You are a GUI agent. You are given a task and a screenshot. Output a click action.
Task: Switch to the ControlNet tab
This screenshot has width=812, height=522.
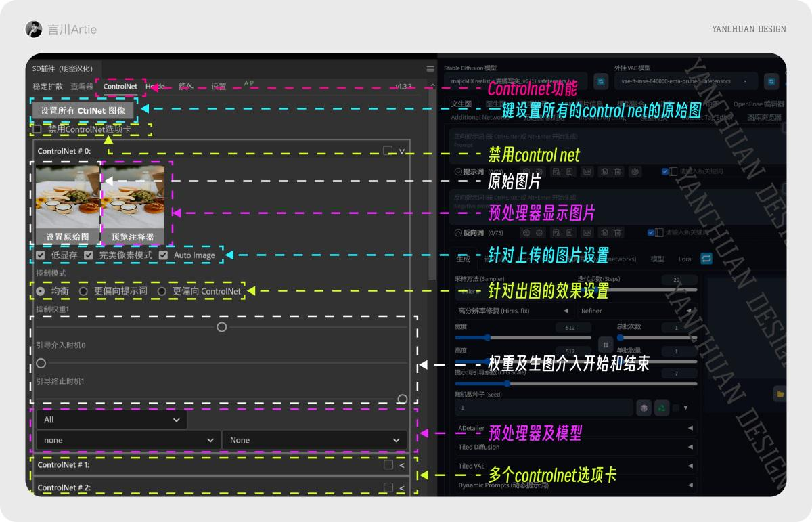[x=120, y=87]
